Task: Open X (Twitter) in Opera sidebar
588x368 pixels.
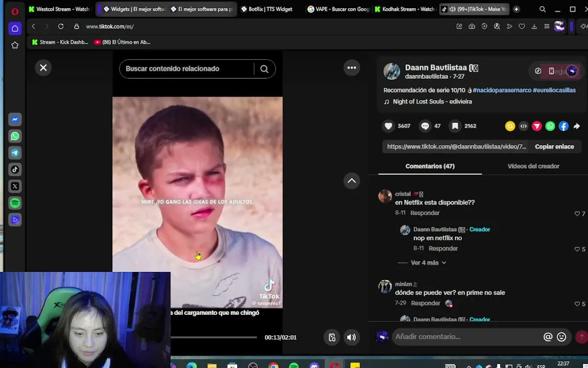Action: [15, 186]
